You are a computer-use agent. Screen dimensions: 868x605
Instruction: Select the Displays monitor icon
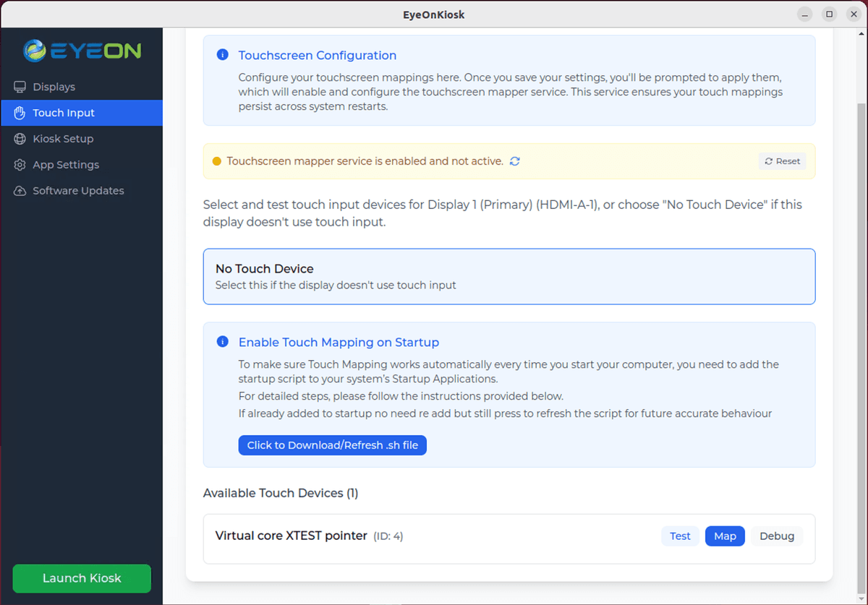point(19,86)
